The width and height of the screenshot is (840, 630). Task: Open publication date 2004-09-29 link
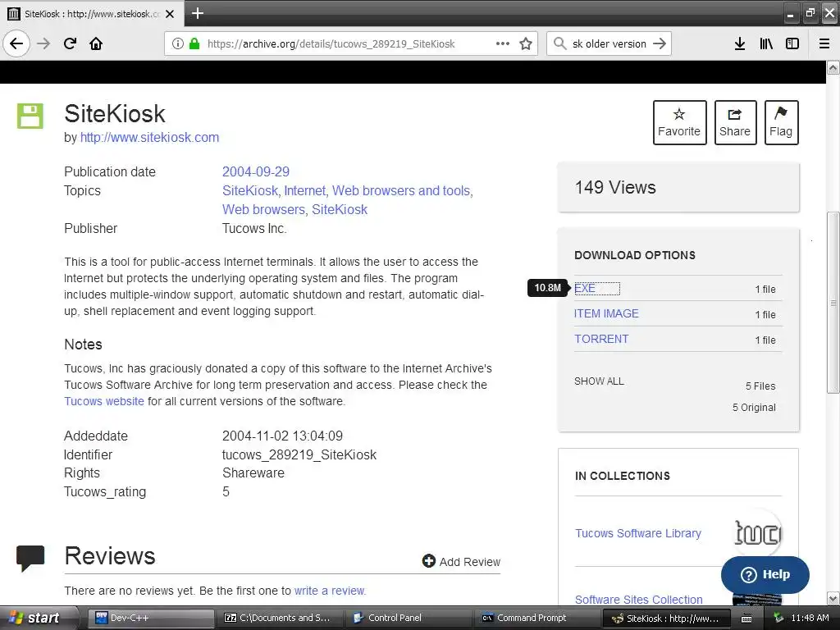pos(256,171)
